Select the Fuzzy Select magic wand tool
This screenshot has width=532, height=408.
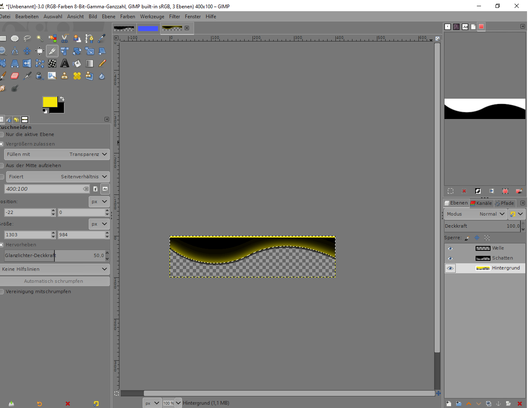point(40,39)
